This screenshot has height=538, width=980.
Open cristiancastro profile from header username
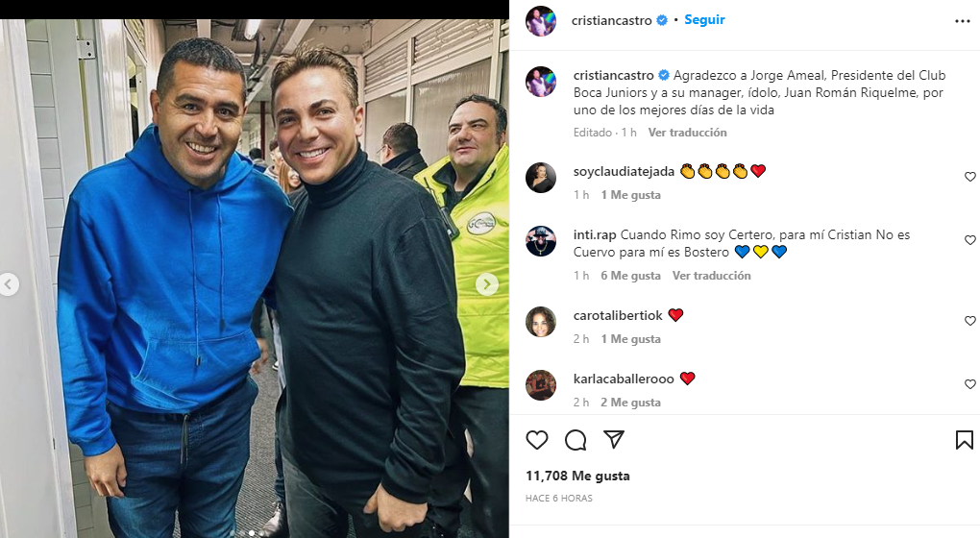[x=611, y=20]
